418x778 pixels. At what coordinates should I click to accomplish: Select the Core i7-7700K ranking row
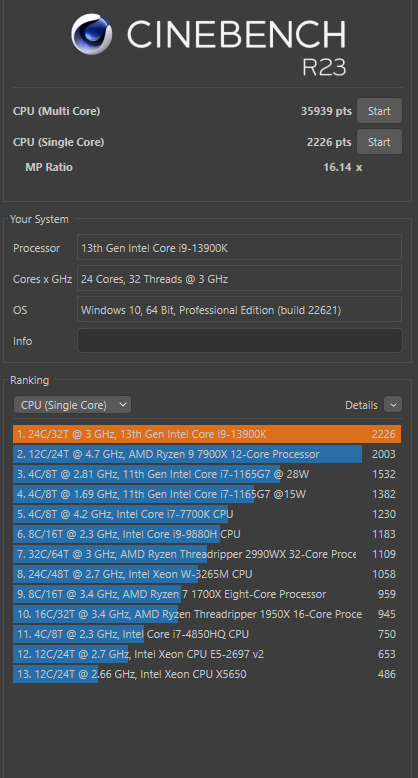click(x=207, y=514)
